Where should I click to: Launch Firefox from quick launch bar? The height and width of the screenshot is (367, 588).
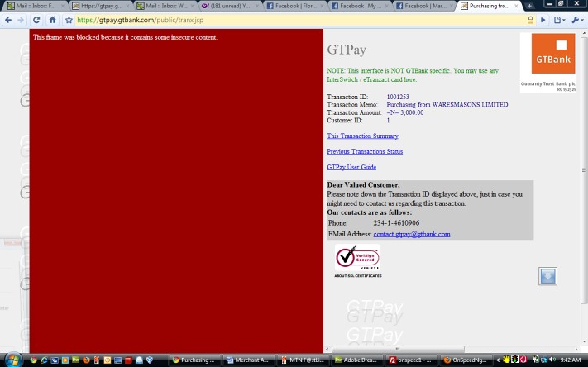[x=86, y=360]
